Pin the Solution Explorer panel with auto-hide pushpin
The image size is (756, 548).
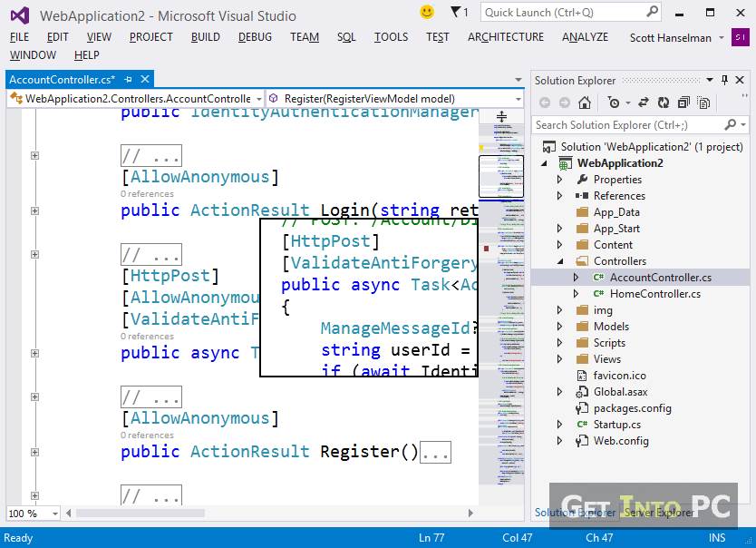[724, 80]
